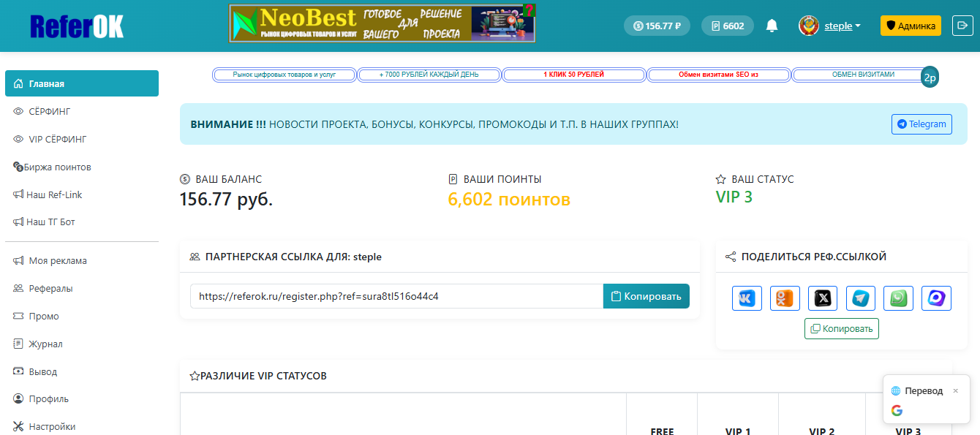The width and height of the screenshot is (980, 435).
Task: Click the outlined Копировать button under share icons
Action: 842,329
